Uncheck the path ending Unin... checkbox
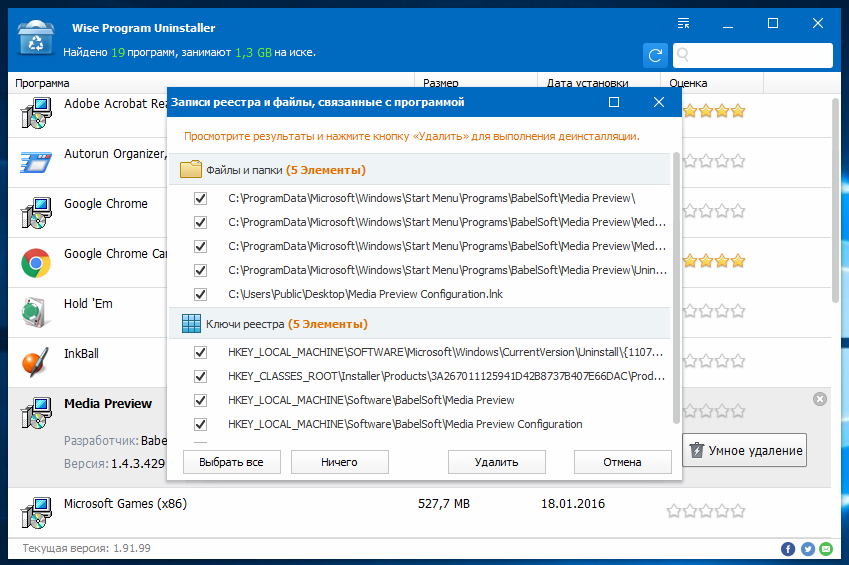This screenshot has width=849, height=565. pos(200,270)
